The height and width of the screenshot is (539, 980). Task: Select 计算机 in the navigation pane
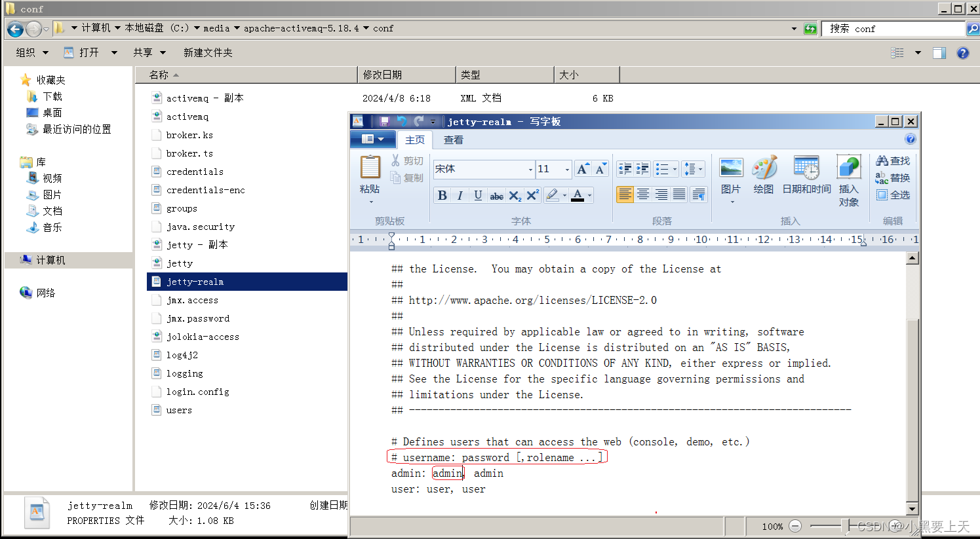(50, 260)
